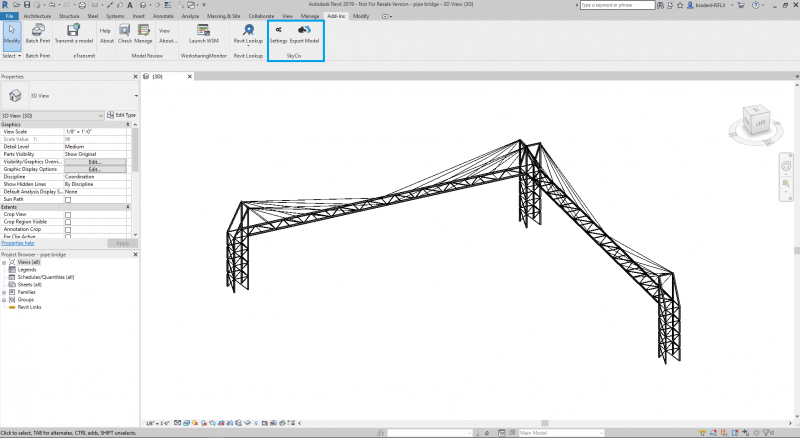The width and height of the screenshot is (800, 438).
Task: Expand the Groups node in Project Browser
Action: click(x=4, y=300)
